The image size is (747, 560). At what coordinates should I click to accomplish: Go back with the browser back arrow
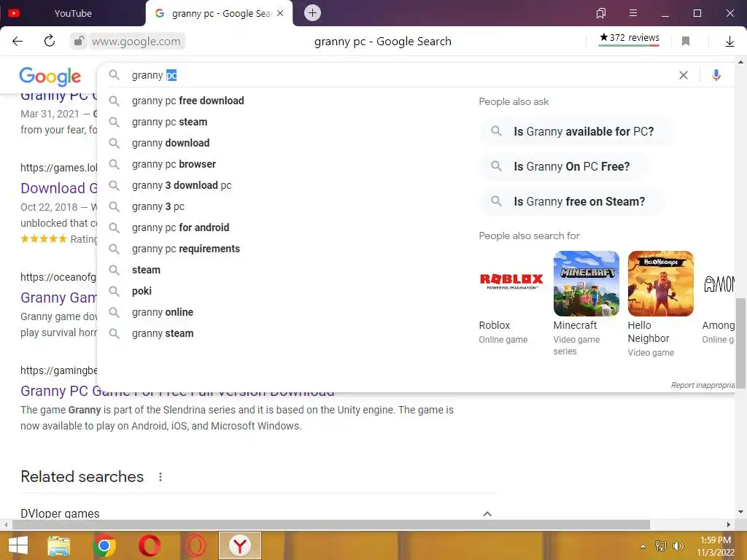pos(18,42)
